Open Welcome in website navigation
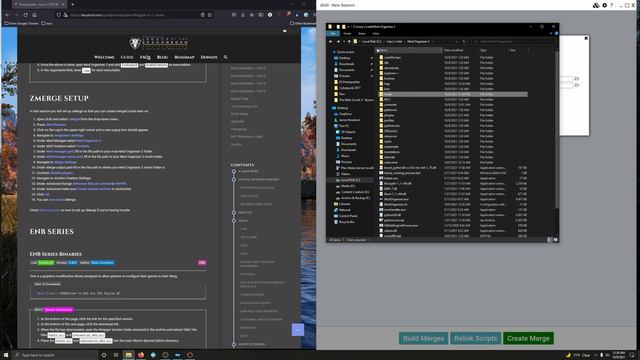 tap(104, 57)
